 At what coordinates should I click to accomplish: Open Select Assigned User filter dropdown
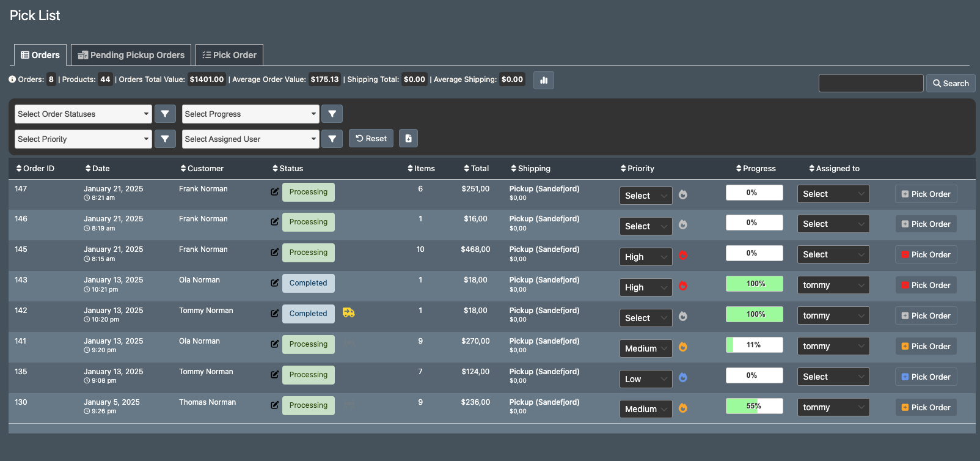coord(250,139)
